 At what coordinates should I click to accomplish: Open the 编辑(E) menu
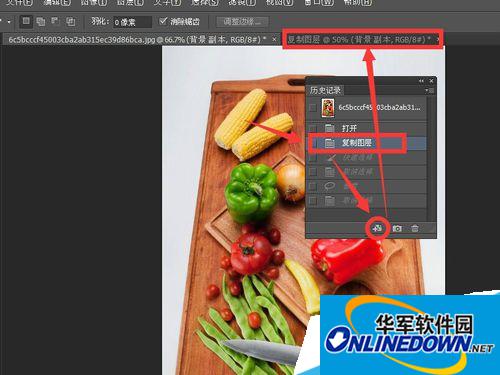(x=57, y=3)
